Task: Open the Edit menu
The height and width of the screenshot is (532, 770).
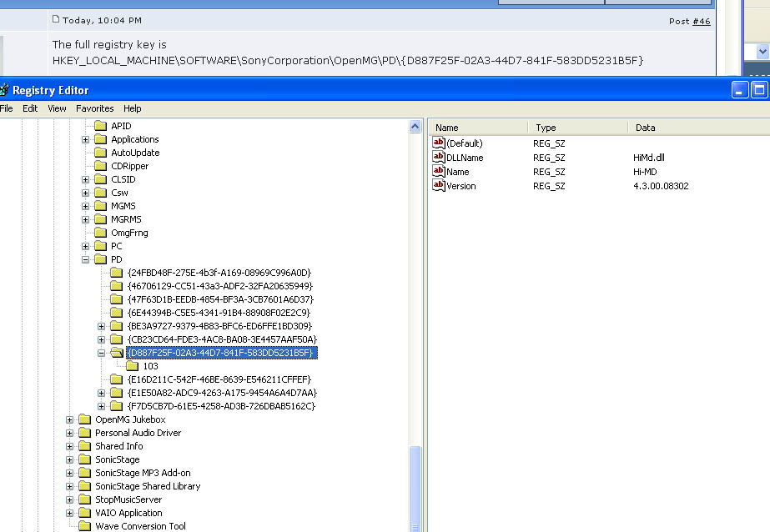Action: (x=30, y=108)
